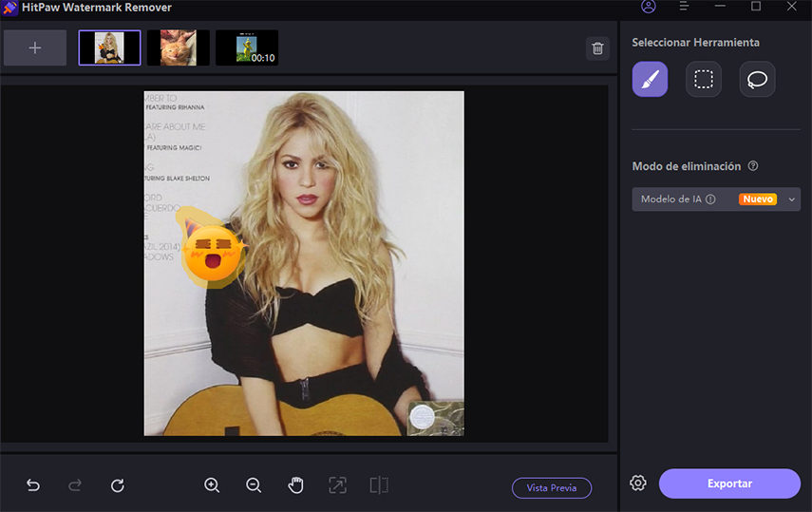
Task: Reset the image with the refresh icon
Action: click(118, 485)
